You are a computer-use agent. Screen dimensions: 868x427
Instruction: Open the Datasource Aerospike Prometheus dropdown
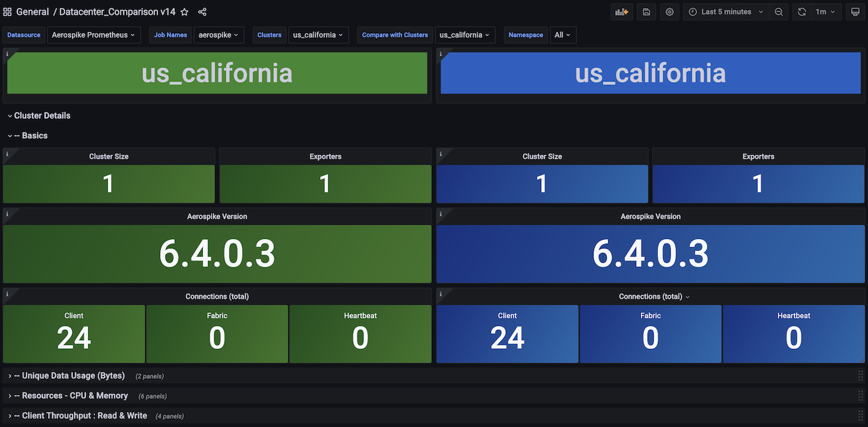click(93, 35)
